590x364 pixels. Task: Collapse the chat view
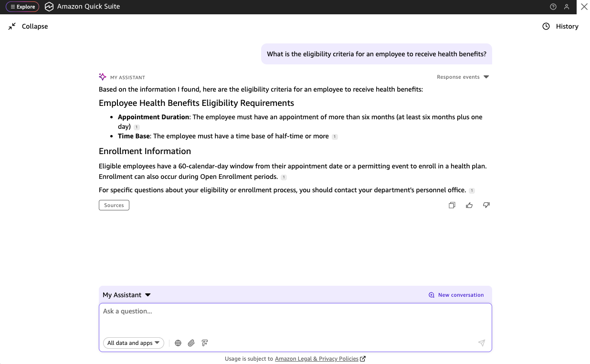pos(28,27)
